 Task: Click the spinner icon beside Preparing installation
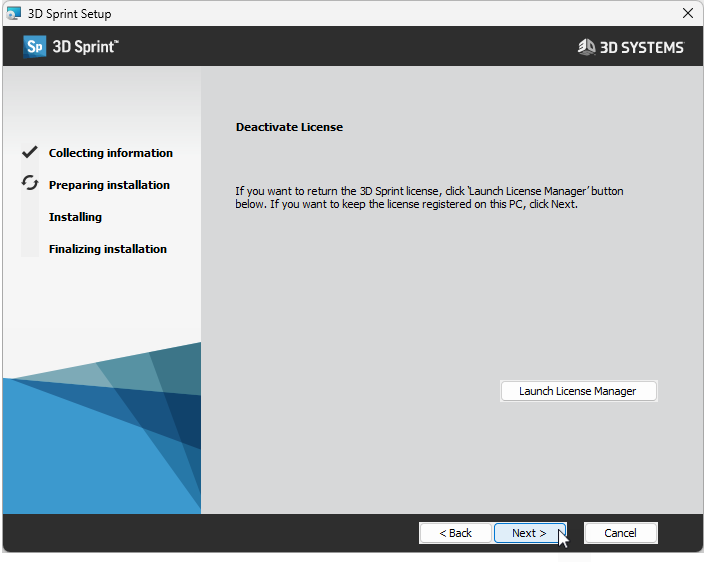pyautogui.click(x=30, y=184)
